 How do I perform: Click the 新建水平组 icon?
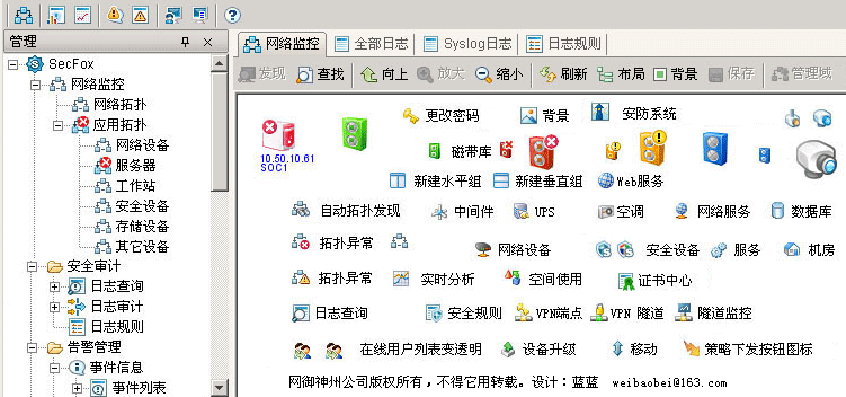click(398, 181)
